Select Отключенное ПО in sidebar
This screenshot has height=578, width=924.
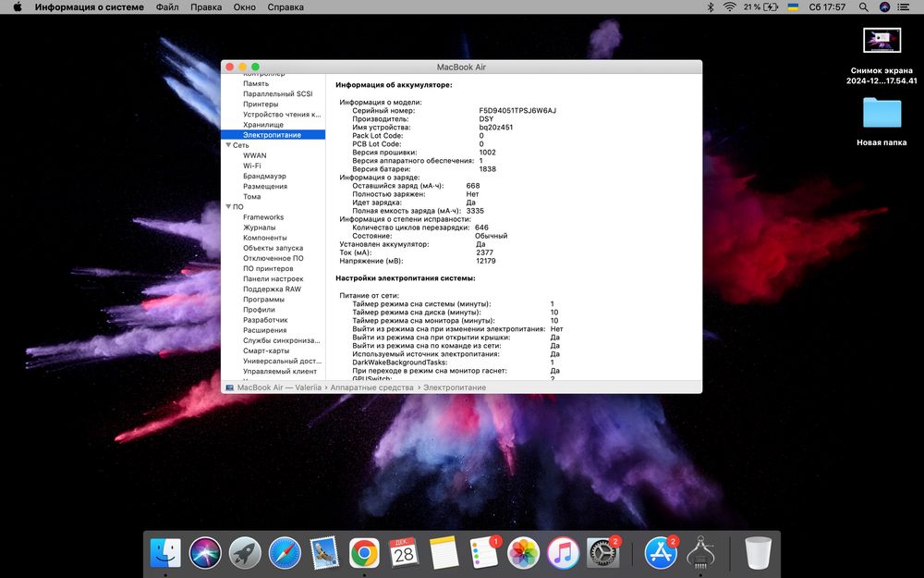pyautogui.click(x=274, y=258)
